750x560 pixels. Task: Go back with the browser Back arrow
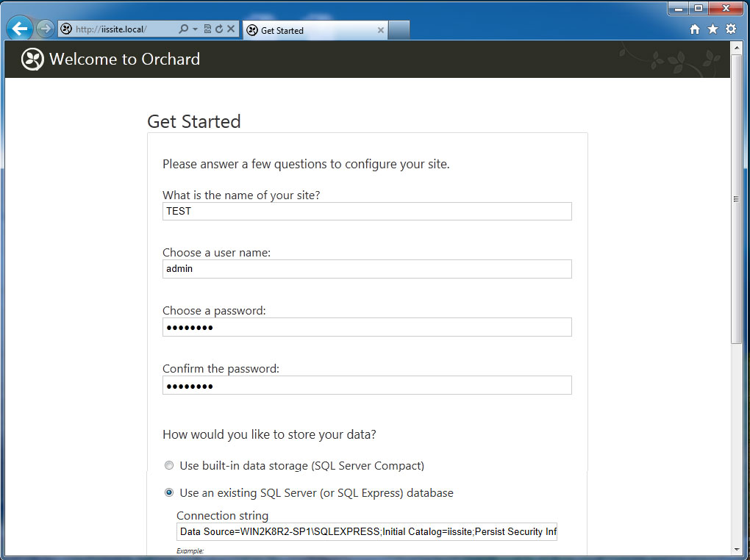pyautogui.click(x=20, y=29)
